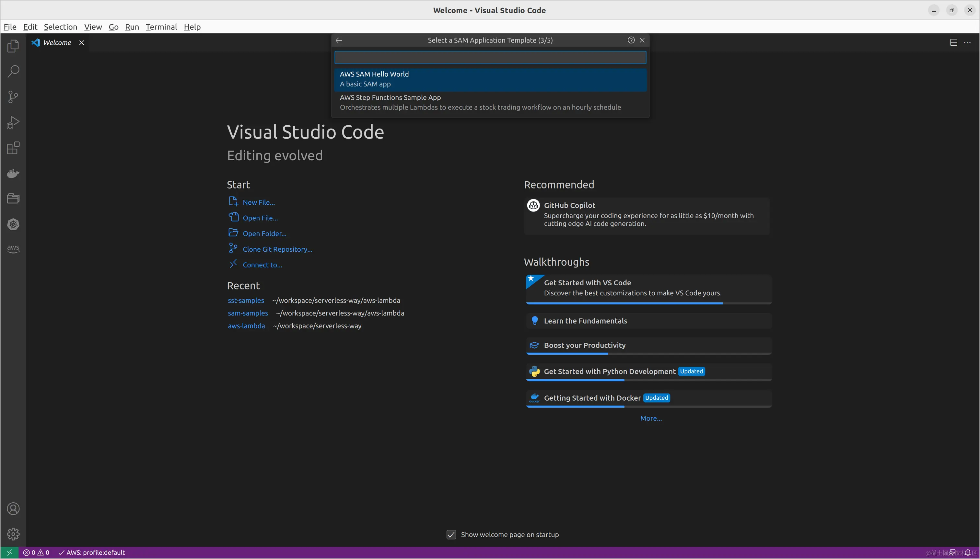The width and height of the screenshot is (980, 559).
Task: Select the Welcome tab
Action: click(x=57, y=43)
